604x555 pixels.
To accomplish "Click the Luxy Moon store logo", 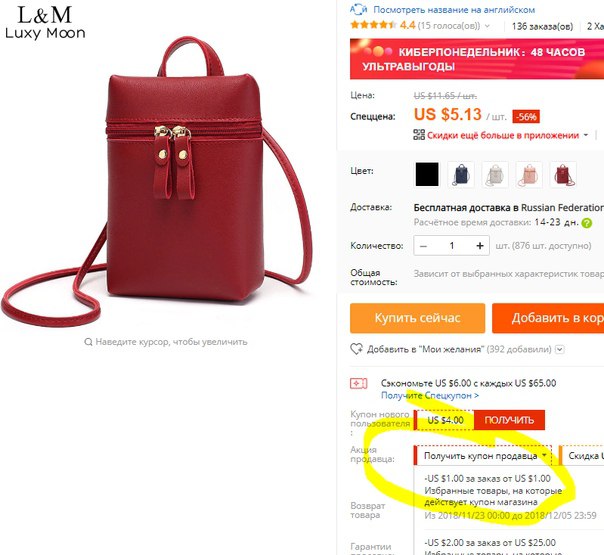I will [x=45, y=22].
